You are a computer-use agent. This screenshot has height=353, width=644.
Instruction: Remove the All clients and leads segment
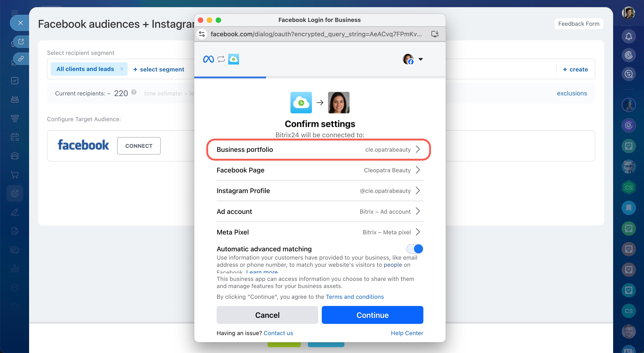[x=122, y=69]
